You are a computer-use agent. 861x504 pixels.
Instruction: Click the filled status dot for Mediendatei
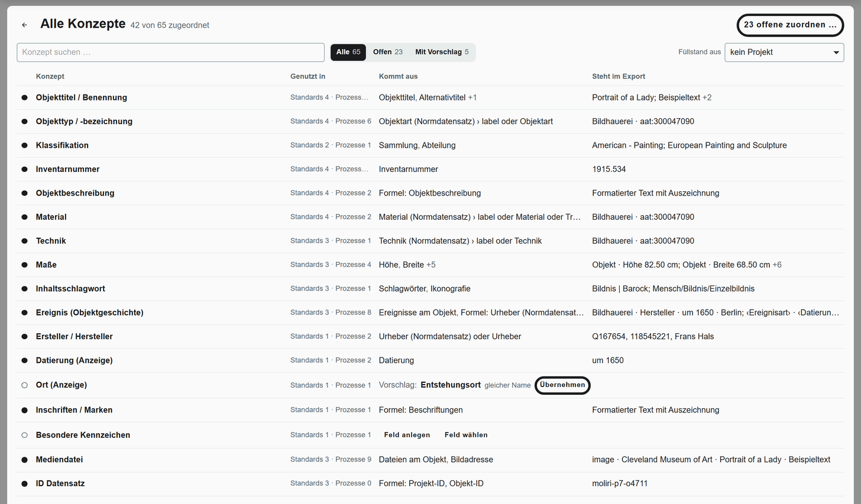coord(24,460)
